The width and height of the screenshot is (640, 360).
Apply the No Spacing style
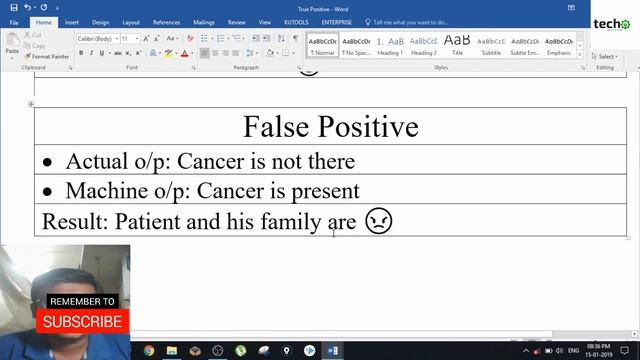pyautogui.click(x=356, y=46)
